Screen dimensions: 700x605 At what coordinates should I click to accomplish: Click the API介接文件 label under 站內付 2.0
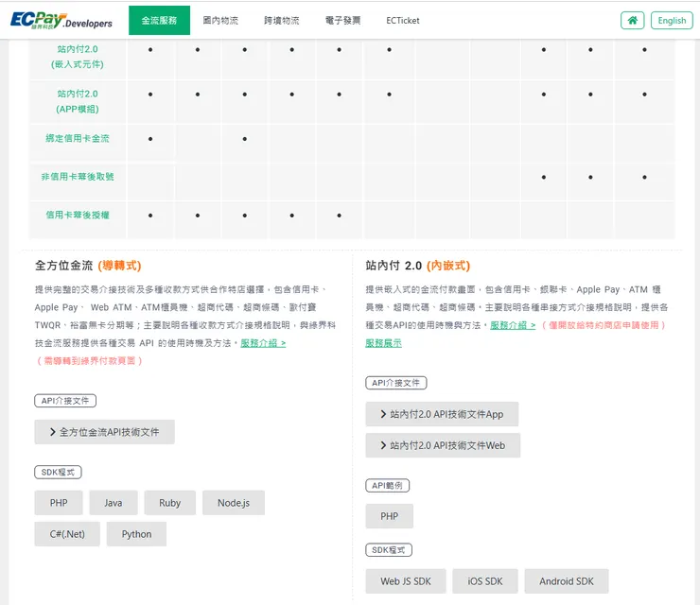click(x=396, y=383)
